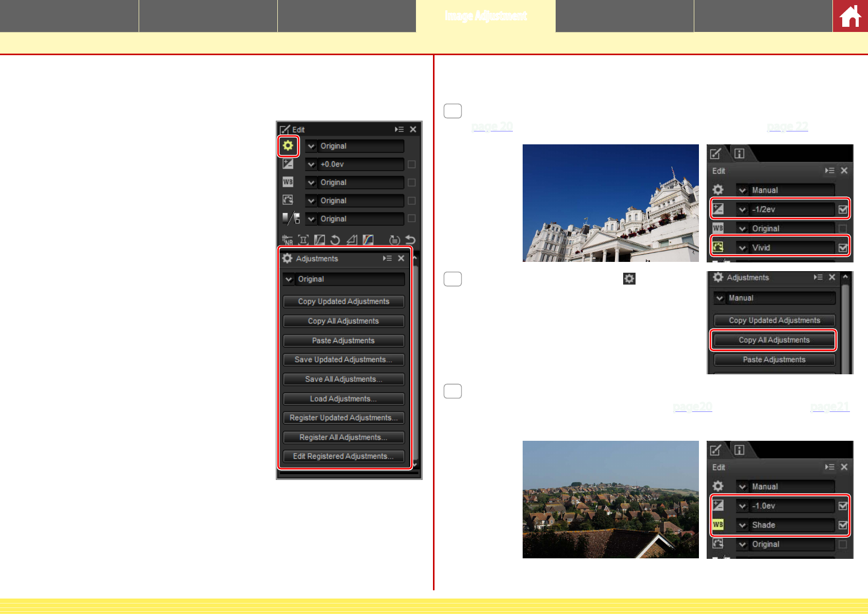Image resolution: width=868 pixels, height=614 pixels.
Task: Uncheck the -1/2ev exposure checkbox
Action: (x=843, y=209)
